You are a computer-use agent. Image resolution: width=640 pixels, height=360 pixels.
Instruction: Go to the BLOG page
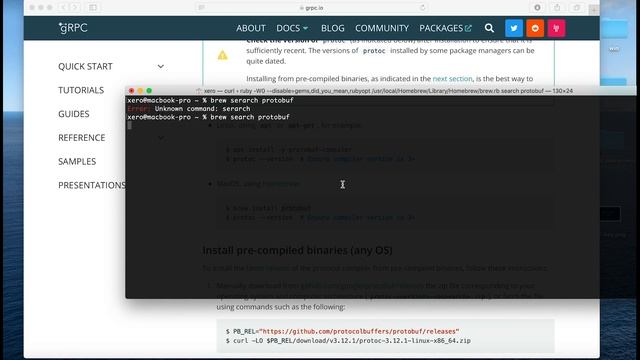333,28
